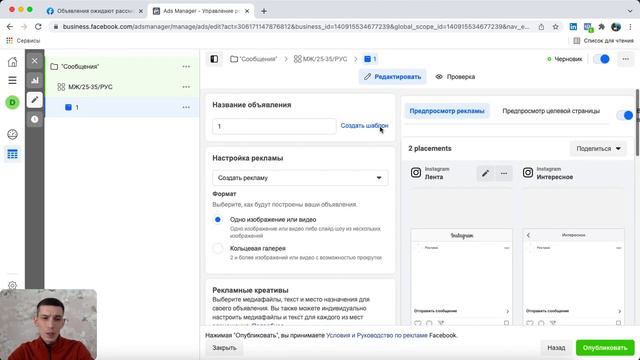
Task: Open top-right more options ellipsis
Action: click(625, 59)
